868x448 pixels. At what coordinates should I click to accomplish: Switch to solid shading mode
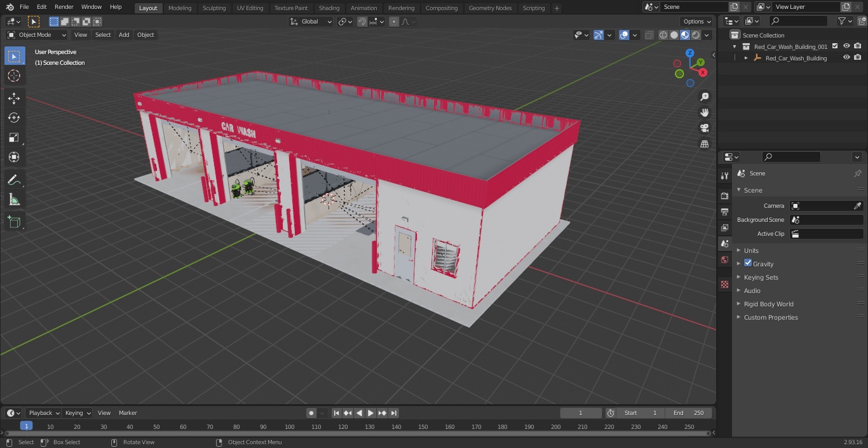coord(674,35)
